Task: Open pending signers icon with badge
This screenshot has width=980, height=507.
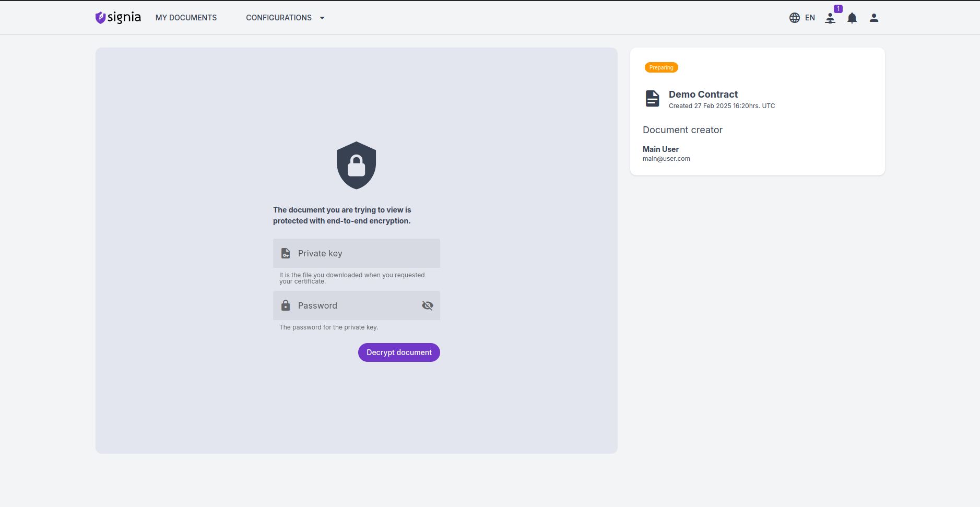Action: click(x=830, y=18)
